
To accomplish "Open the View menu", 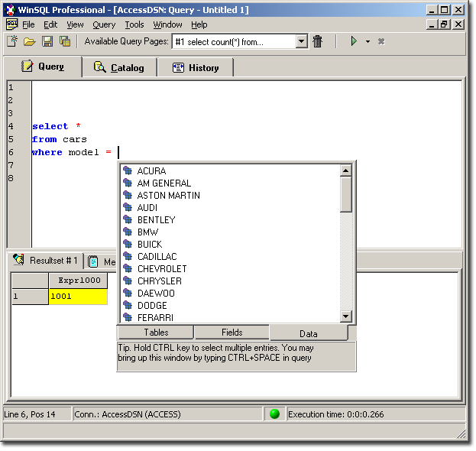I will (75, 24).
